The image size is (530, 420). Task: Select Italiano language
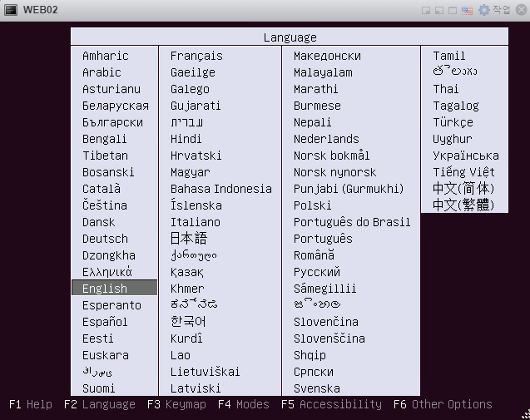[x=196, y=222]
